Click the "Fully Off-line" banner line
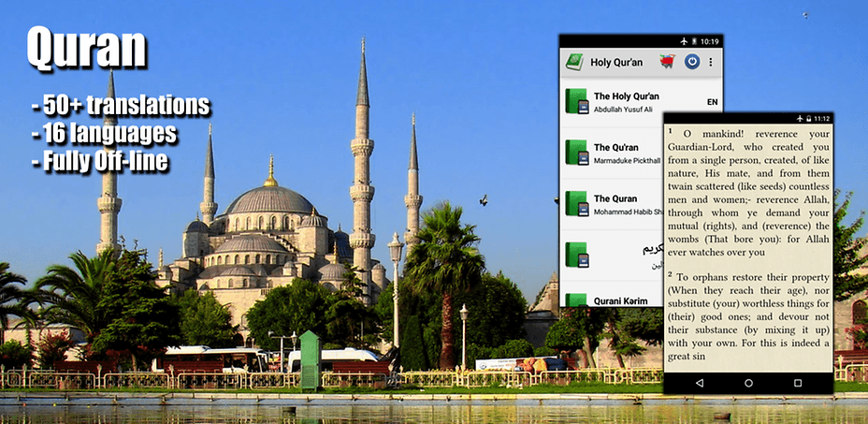 click(x=100, y=161)
